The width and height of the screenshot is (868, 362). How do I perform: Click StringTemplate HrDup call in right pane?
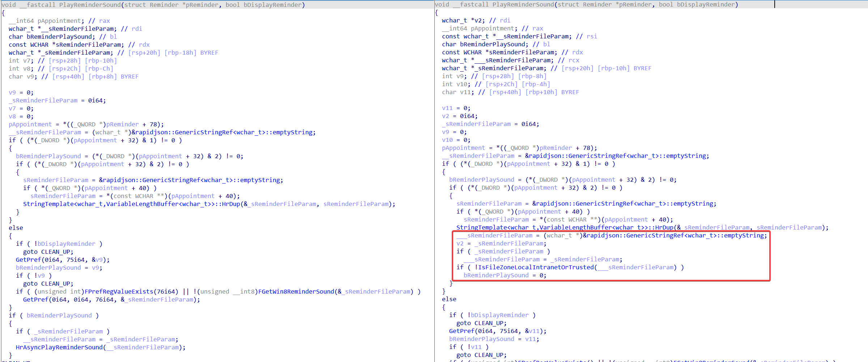click(x=565, y=228)
